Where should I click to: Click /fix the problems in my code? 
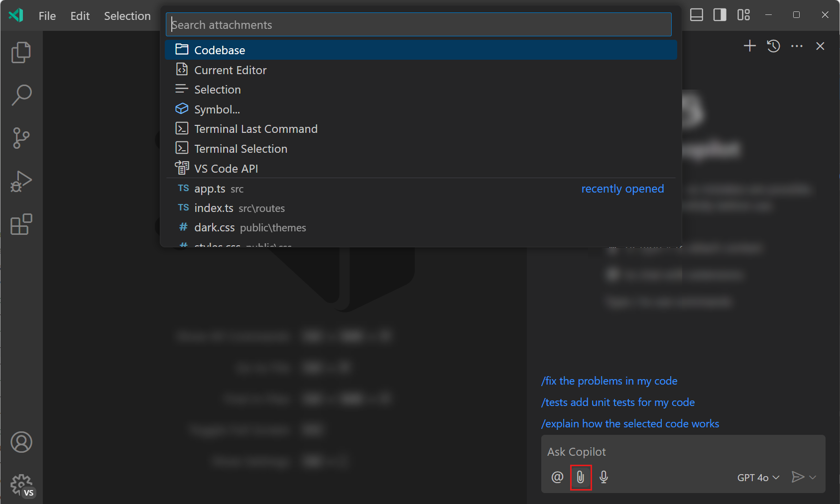[609, 381]
